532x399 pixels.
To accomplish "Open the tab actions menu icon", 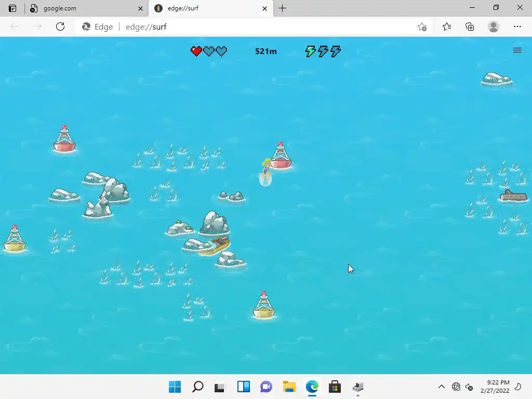I will 12,8.
